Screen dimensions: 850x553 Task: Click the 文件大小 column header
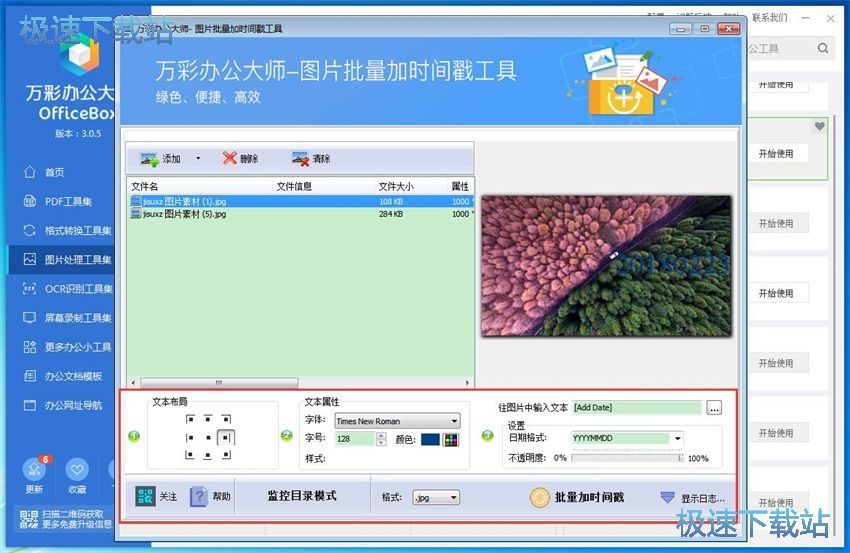pos(396,187)
